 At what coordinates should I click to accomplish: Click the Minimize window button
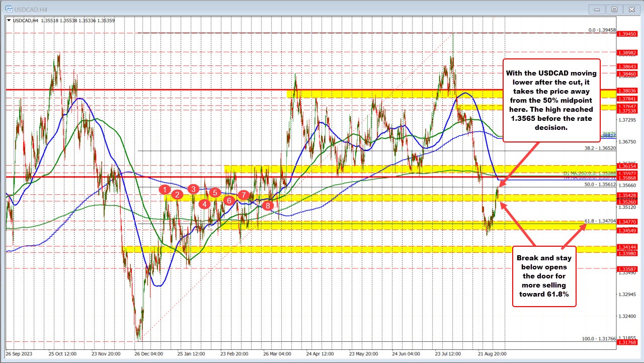[596, 9]
